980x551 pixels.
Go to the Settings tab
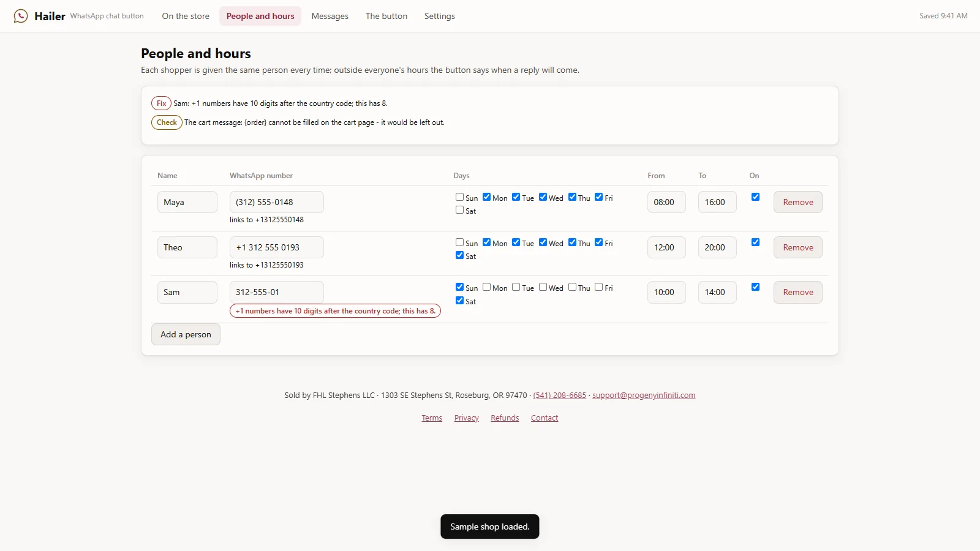439,16
